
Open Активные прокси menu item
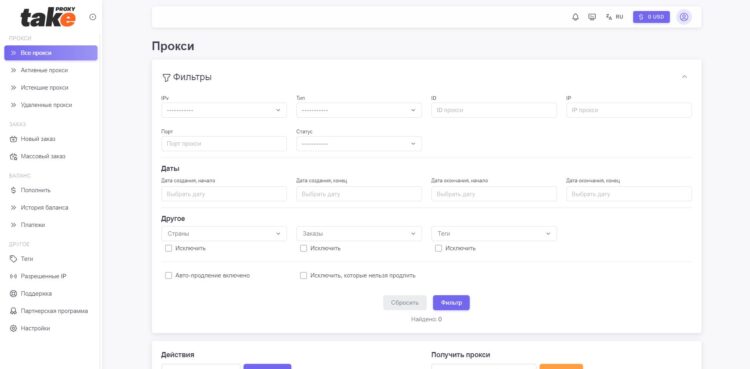tap(51, 70)
